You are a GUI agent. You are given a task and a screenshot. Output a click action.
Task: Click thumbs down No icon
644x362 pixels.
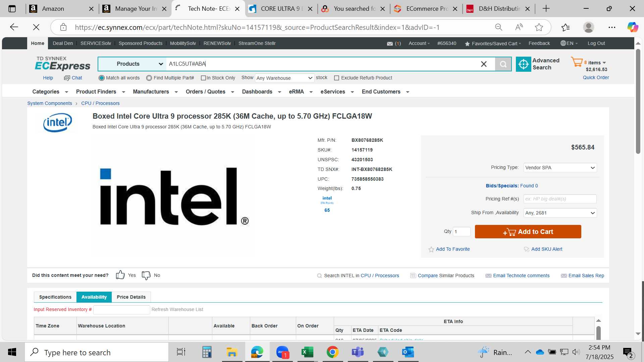[x=146, y=275]
